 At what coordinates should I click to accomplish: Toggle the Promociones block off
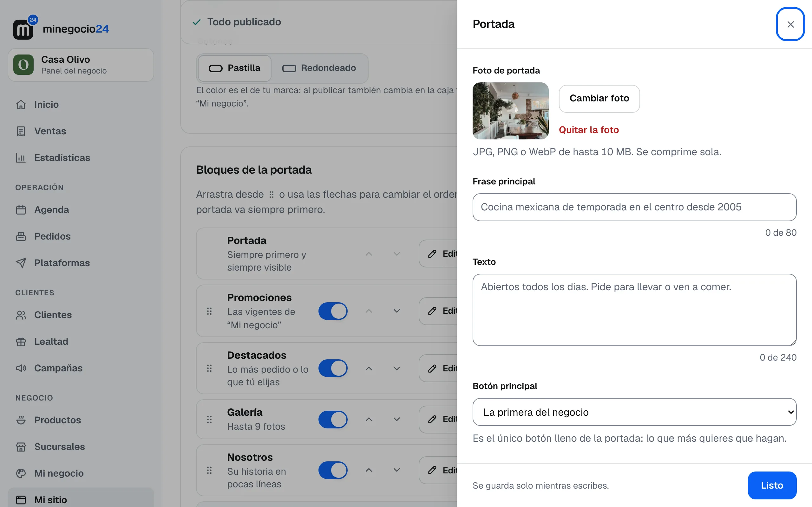(x=333, y=311)
